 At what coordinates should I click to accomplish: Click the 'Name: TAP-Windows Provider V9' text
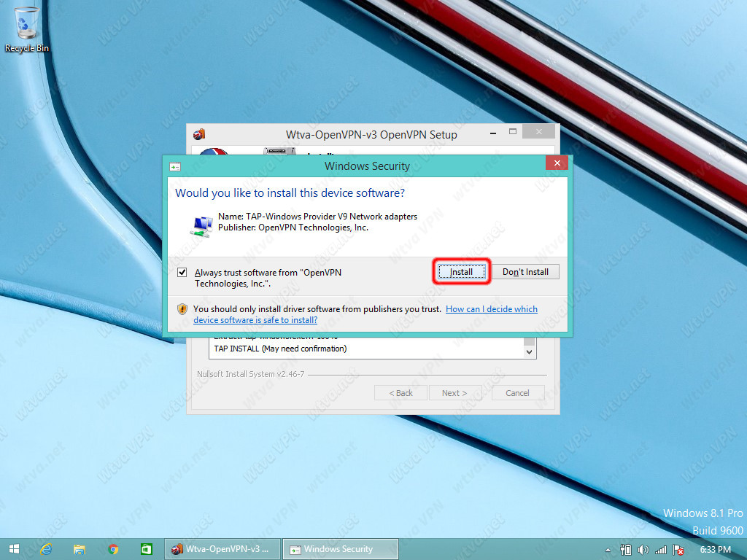(x=317, y=216)
